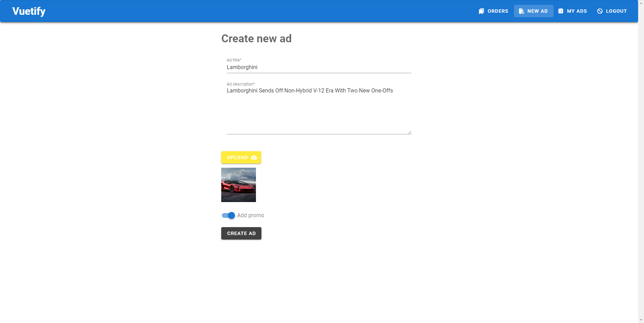The height and width of the screenshot is (323, 644).
Task: Select the NEW AD navigation item
Action: [534, 11]
